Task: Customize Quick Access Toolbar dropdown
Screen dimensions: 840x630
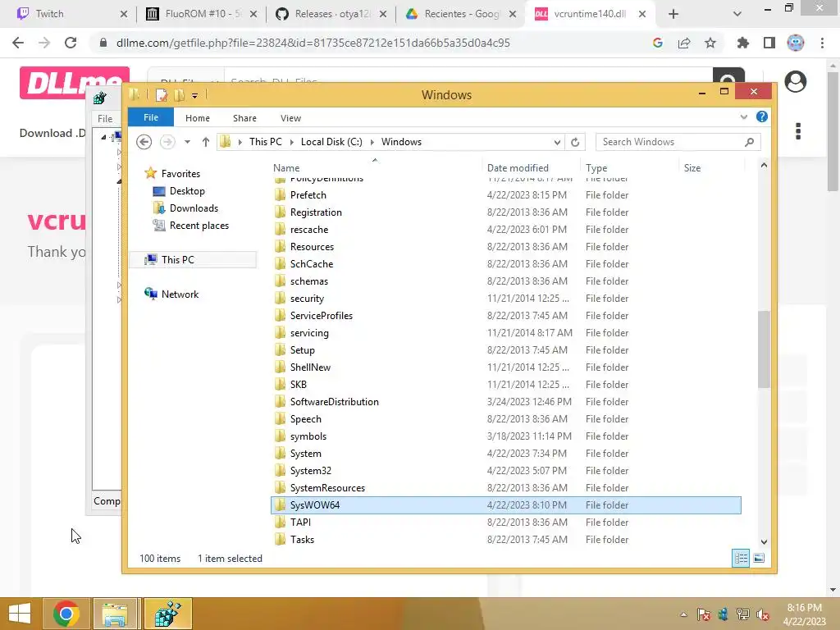Action: pyautogui.click(x=194, y=95)
